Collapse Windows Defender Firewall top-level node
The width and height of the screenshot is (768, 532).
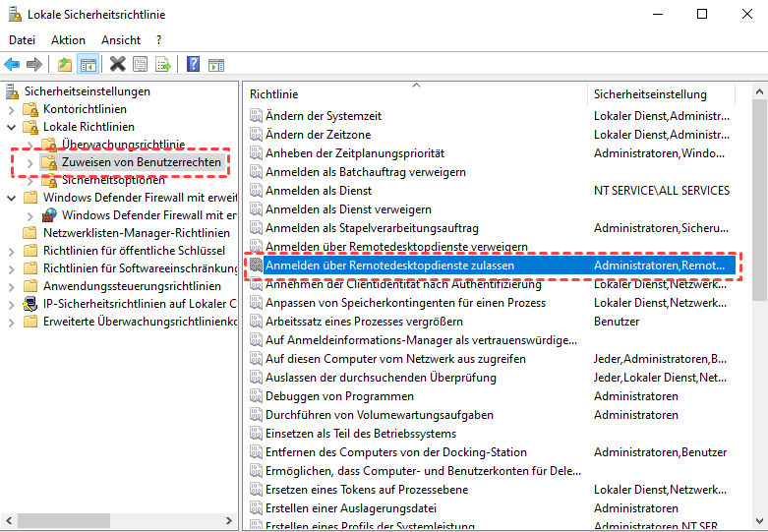[x=11, y=198]
